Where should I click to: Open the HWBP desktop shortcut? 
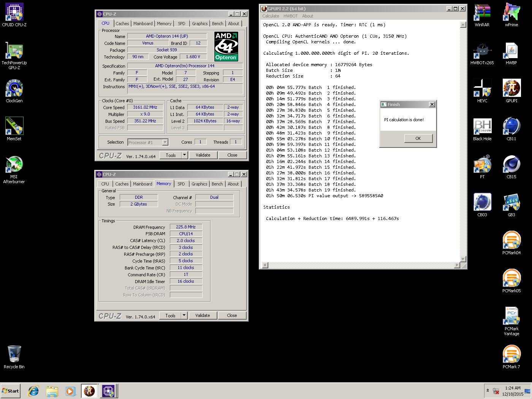511,53
